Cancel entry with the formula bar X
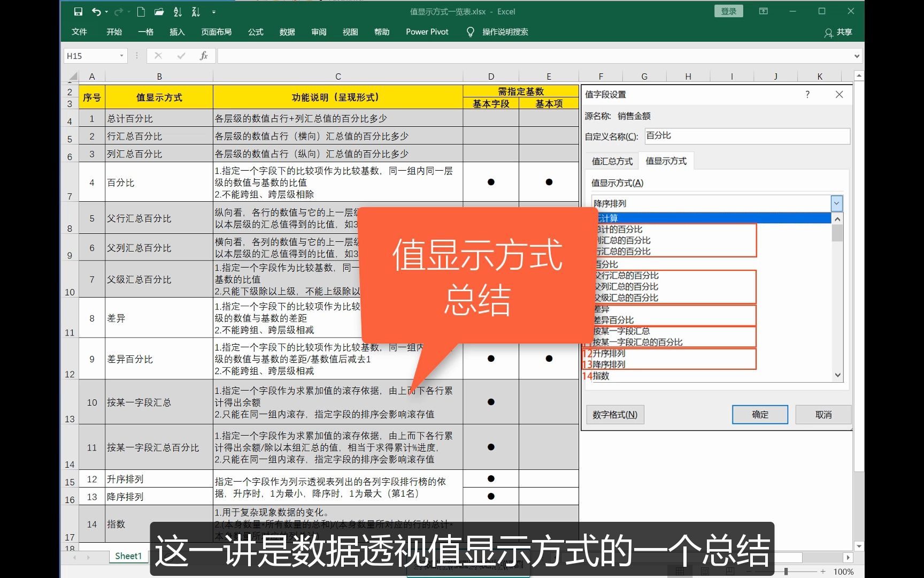The image size is (924, 578). (x=158, y=55)
